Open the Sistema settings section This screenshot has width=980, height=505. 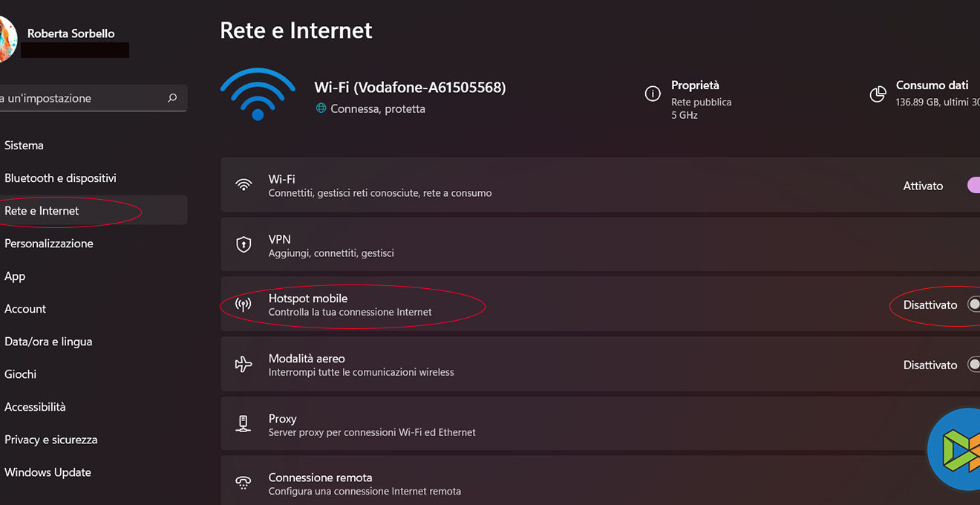click(24, 146)
